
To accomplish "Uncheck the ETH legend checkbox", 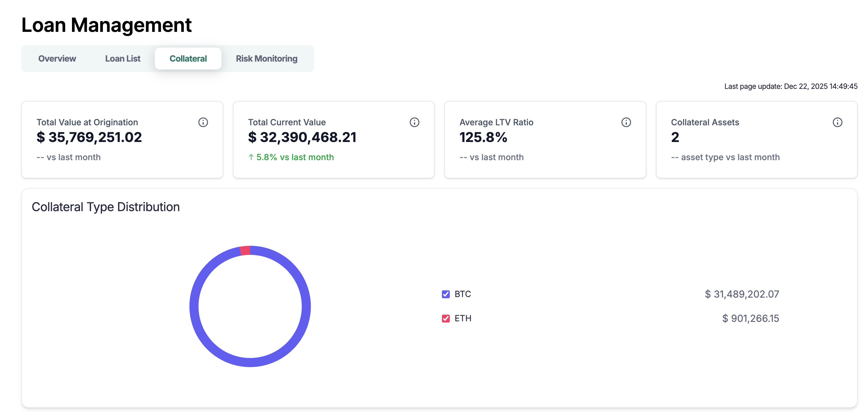I will [x=446, y=319].
